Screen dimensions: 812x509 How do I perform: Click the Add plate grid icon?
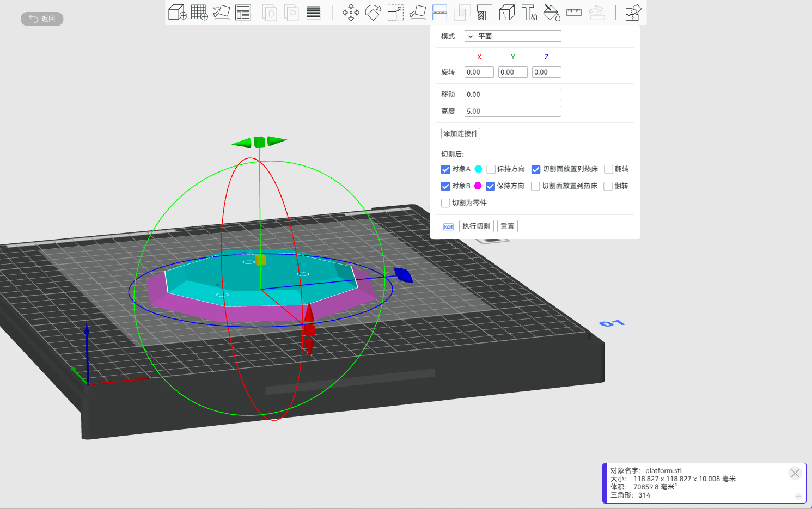coord(199,12)
